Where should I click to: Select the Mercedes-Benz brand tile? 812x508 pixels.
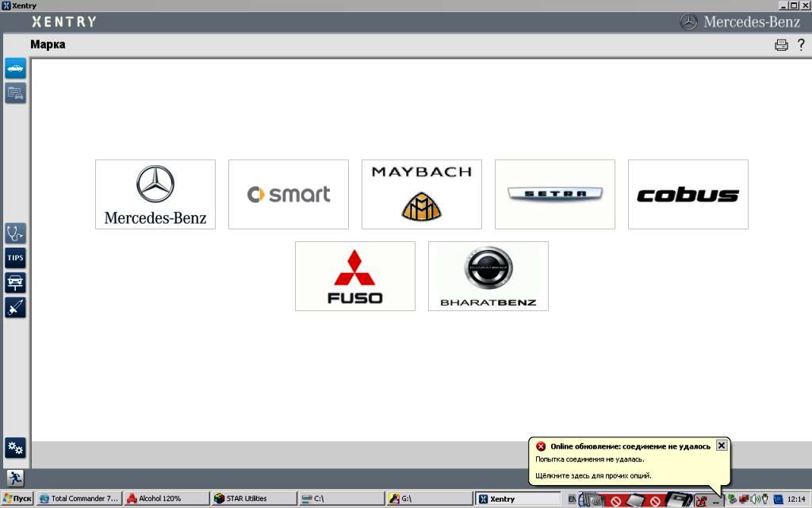coord(155,194)
